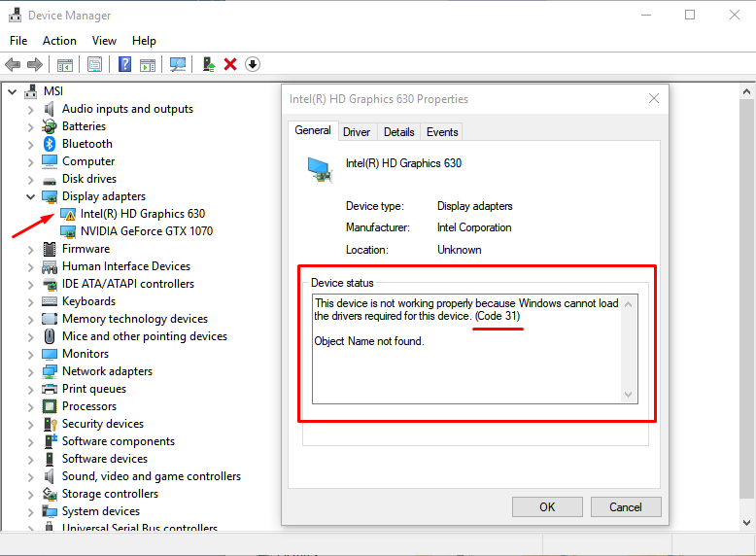Click the Properties toolbar icon

[x=94, y=64]
